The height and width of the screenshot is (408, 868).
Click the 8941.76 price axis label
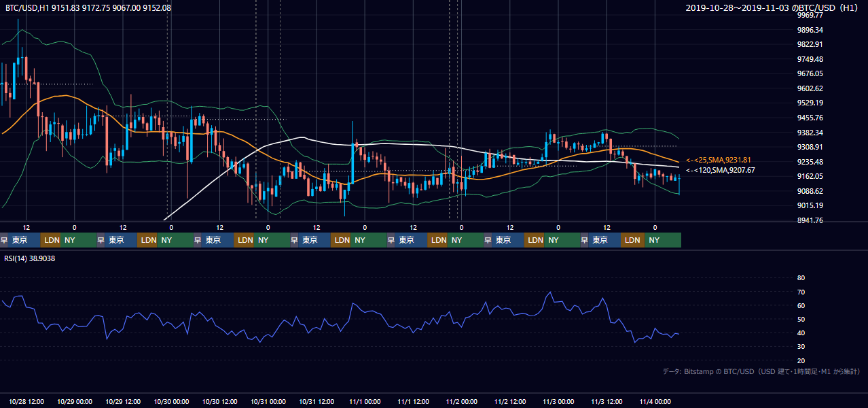810,220
